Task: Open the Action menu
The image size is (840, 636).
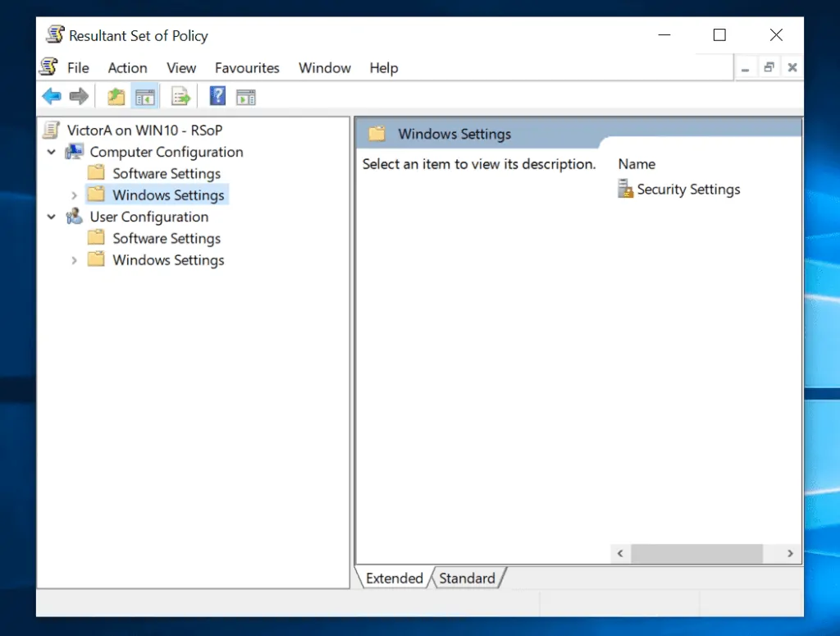Action: (127, 68)
